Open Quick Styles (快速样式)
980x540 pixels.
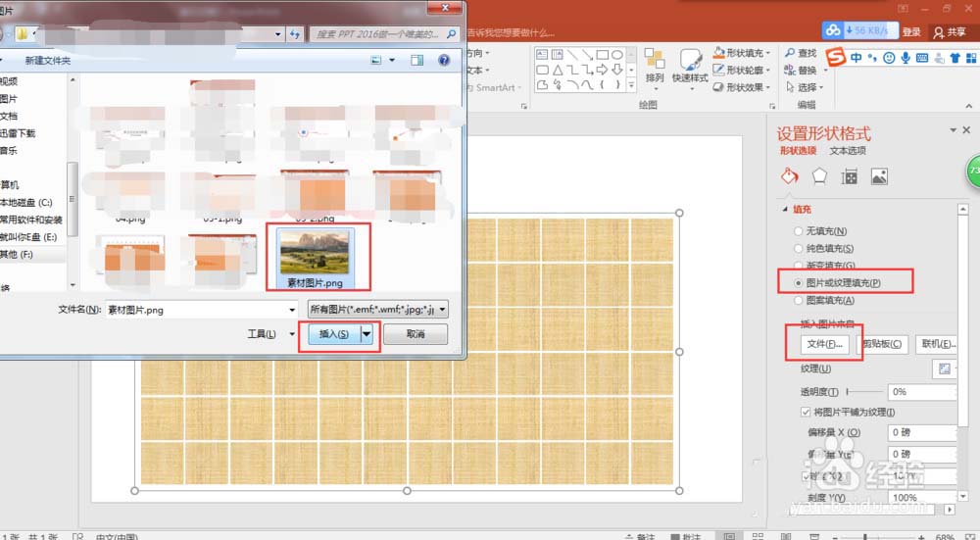pos(690,67)
